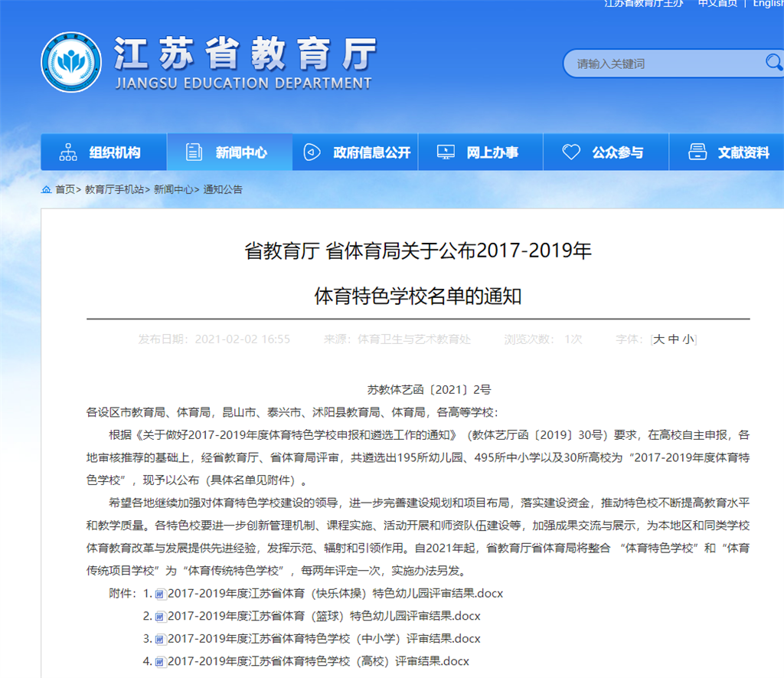Click the headline line 省教育厅 省体育局关于公布2017-2019年
The height and width of the screenshot is (678, 784).
click(418, 251)
